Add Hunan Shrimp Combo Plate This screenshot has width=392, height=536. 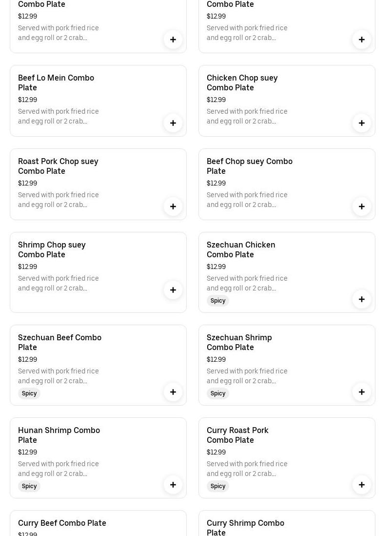173,485
